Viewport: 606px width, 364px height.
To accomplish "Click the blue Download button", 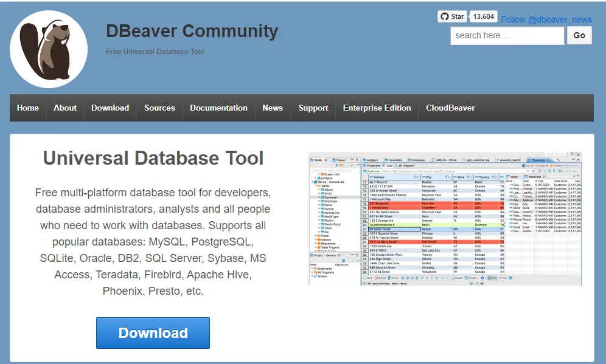I will 153,333.
